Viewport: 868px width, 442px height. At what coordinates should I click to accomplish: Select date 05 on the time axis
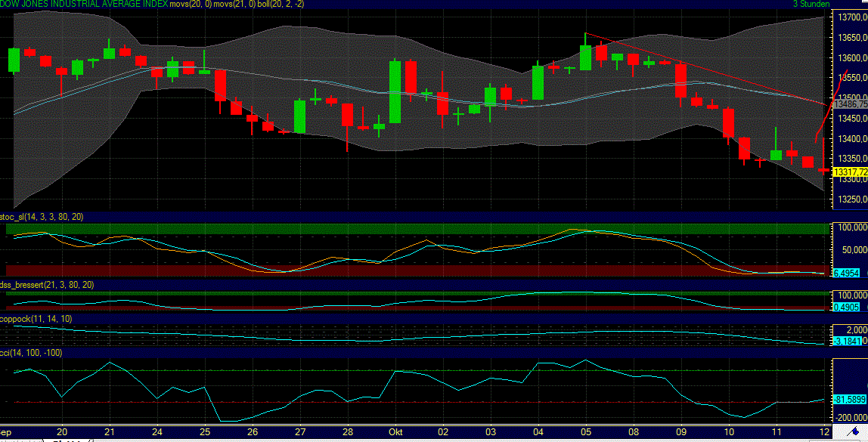point(586,431)
